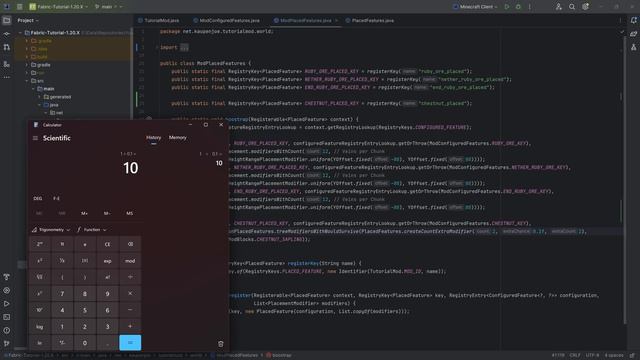This screenshot has width=640, height=360.
Task: Debug Minecraft Client with bug icon
Action: point(518,7)
